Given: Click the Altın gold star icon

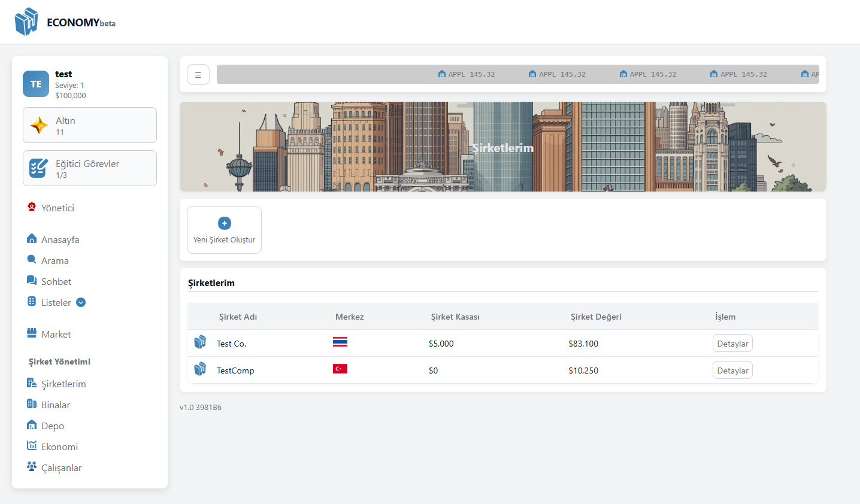Looking at the screenshot, I should click(x=39, y=125).
